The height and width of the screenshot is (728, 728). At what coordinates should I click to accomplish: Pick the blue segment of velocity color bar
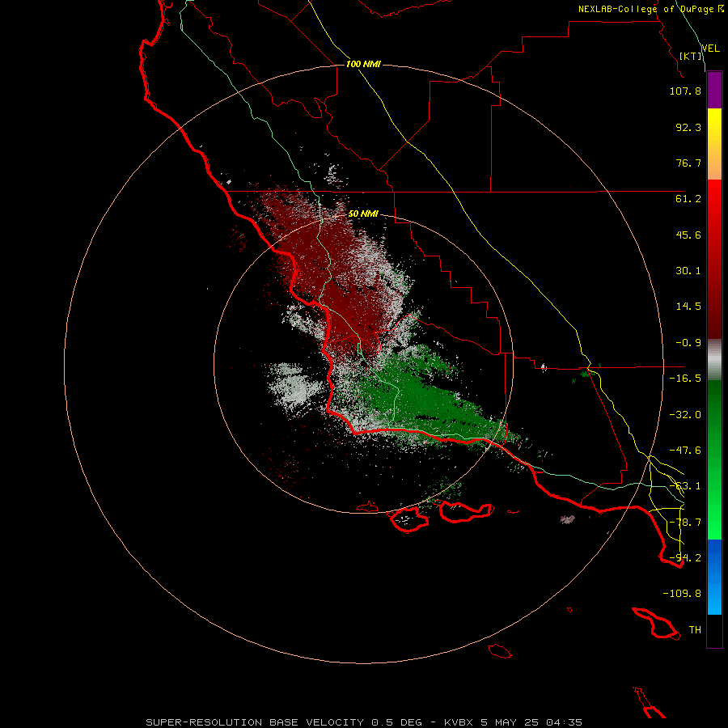(x=714, y=577)
